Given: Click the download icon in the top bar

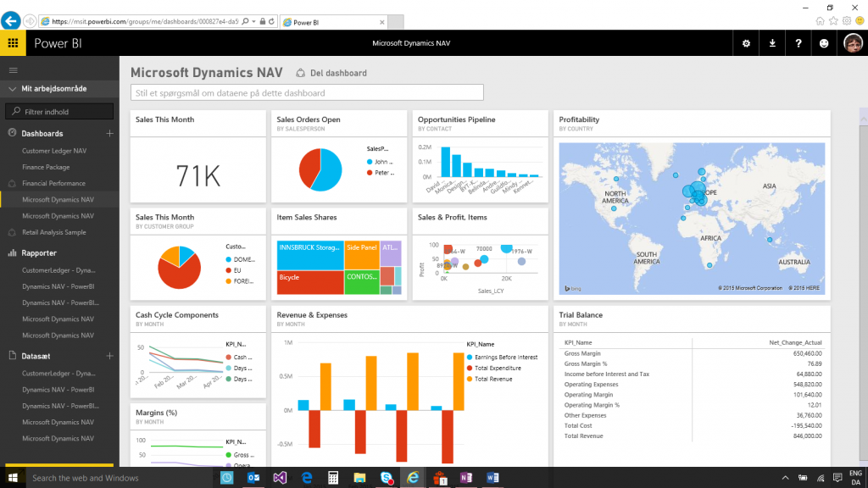Looking at the screenshot, I should coord(771,42).
